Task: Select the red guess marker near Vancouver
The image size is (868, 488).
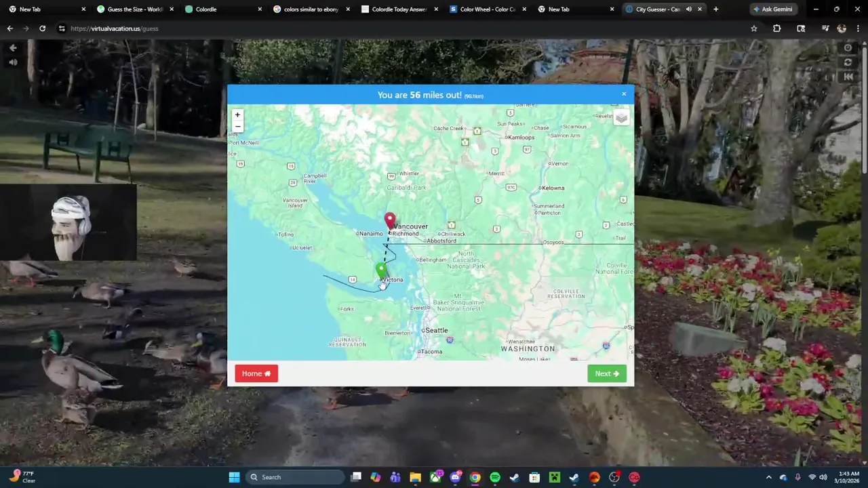Action: pyautogui.click(x=390, y=221)
